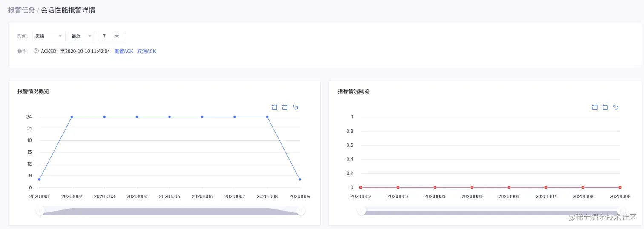Click x-axis label 20201008 in 指标情况概览
The image size is (644, 229).
click(x=583, y=197)
